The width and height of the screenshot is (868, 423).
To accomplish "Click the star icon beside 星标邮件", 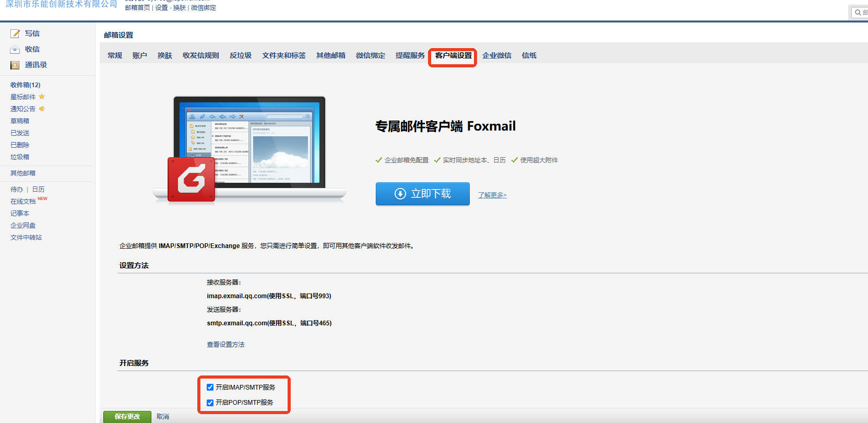I will coord(42,97).
